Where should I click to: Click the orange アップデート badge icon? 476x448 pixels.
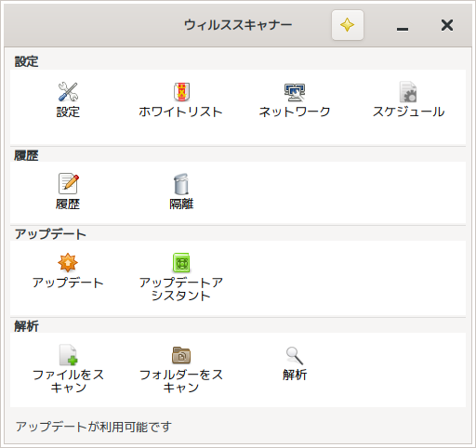[68, 263]
